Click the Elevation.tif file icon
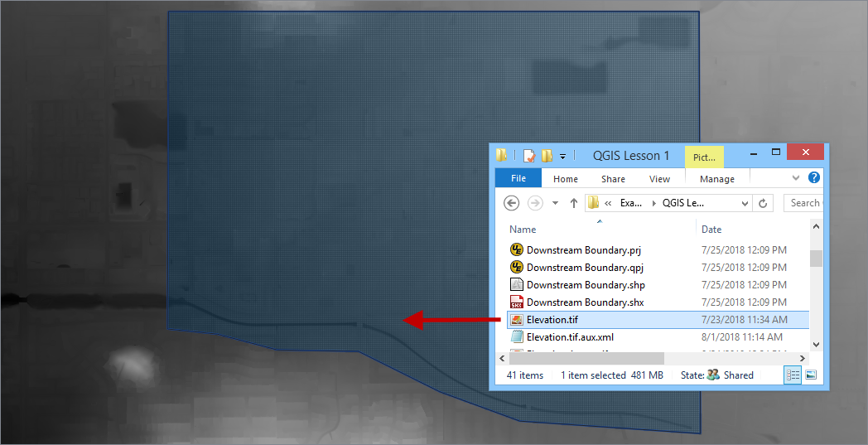Image resolution: width=868 pixels, height=445 pixels. (516, 320)
